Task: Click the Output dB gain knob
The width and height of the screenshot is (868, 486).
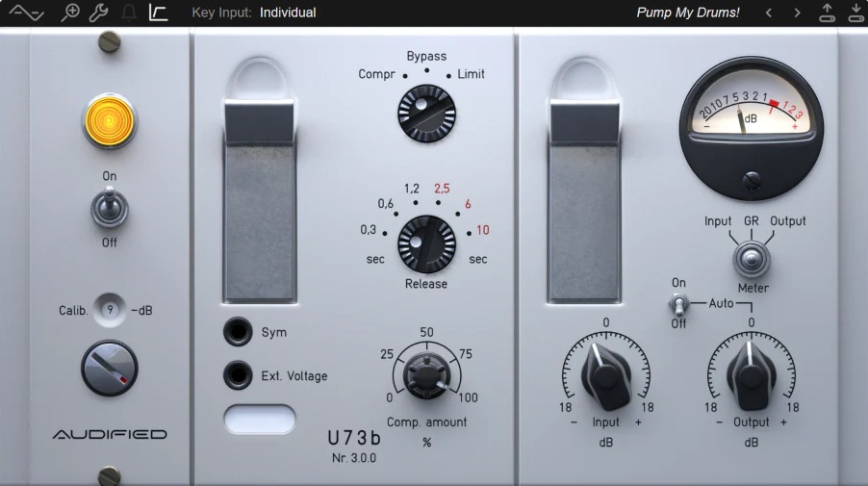Action: (752, 376)
